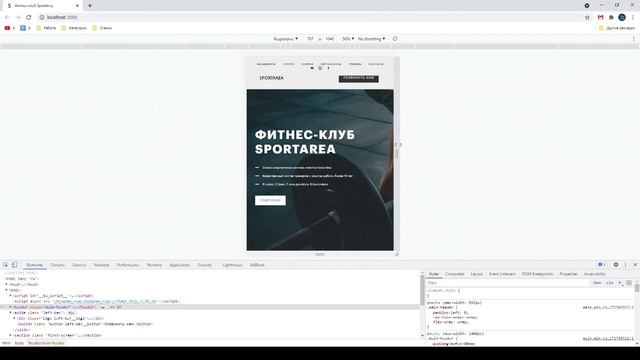640x360 pixels.
Task: Open the 56% zoom dropdown
Action: point(348,39)
